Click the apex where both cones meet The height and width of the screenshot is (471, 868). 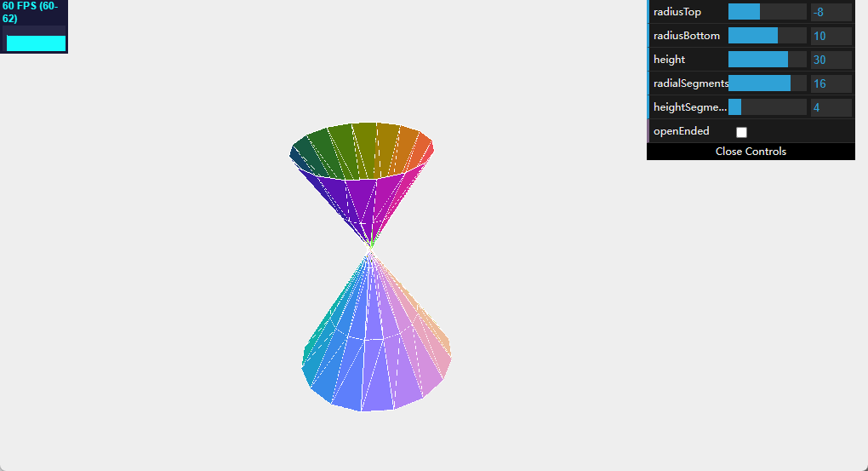(370, 246)
